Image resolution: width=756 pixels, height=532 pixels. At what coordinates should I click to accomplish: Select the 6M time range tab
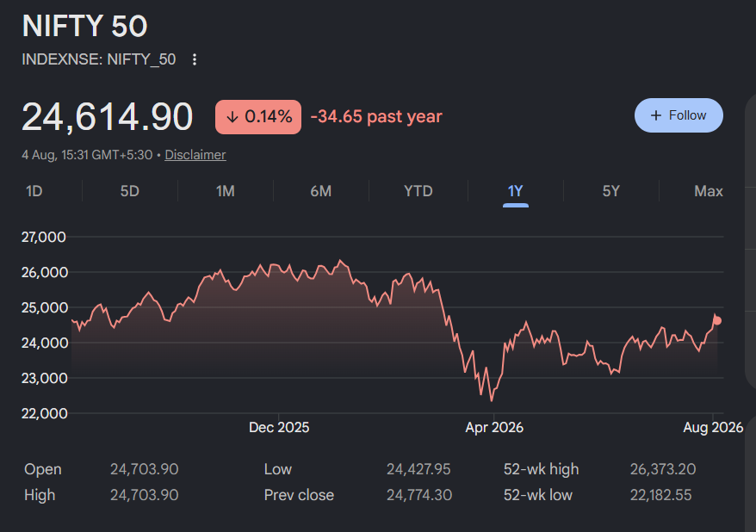coord(321,191)
